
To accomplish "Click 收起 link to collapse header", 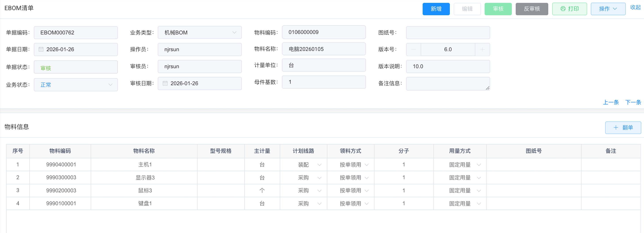I will pos(635,8).
